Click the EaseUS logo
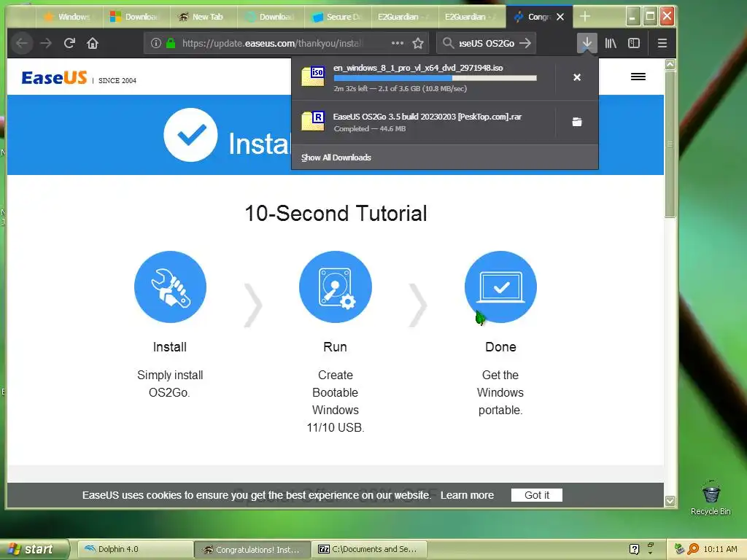 (x=54, y=77)
